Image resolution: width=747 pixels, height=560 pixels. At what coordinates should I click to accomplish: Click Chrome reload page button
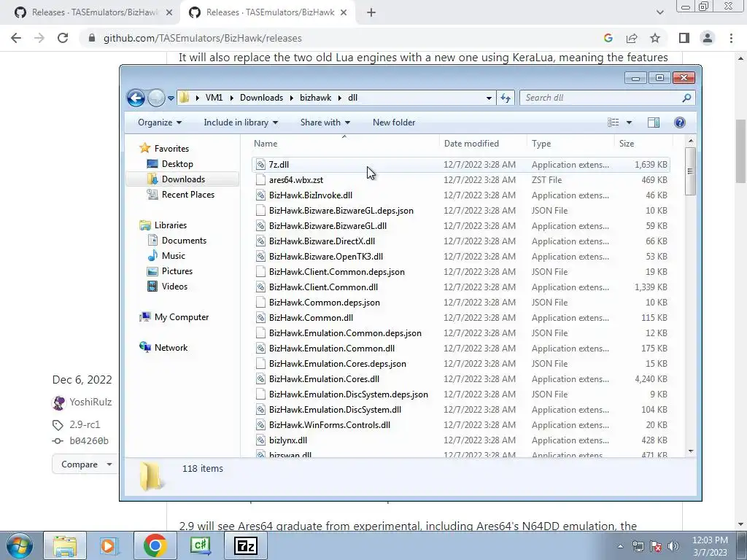(63, 38)
